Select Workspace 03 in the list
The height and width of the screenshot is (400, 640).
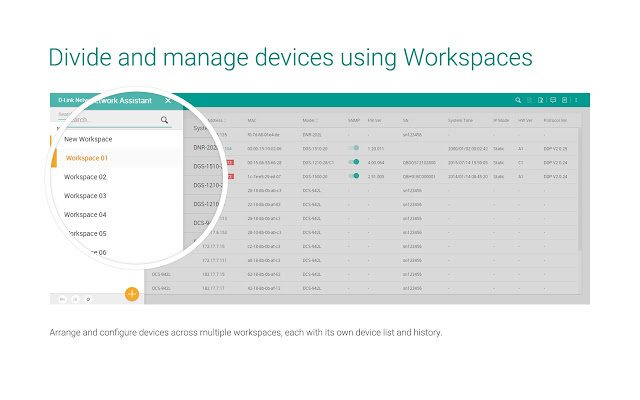pyautogui.click(x=85, y=196)
